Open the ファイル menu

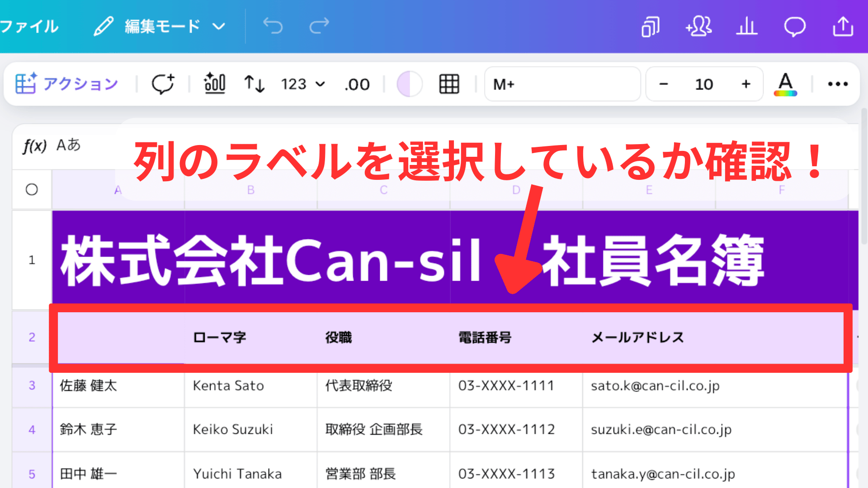29,26
